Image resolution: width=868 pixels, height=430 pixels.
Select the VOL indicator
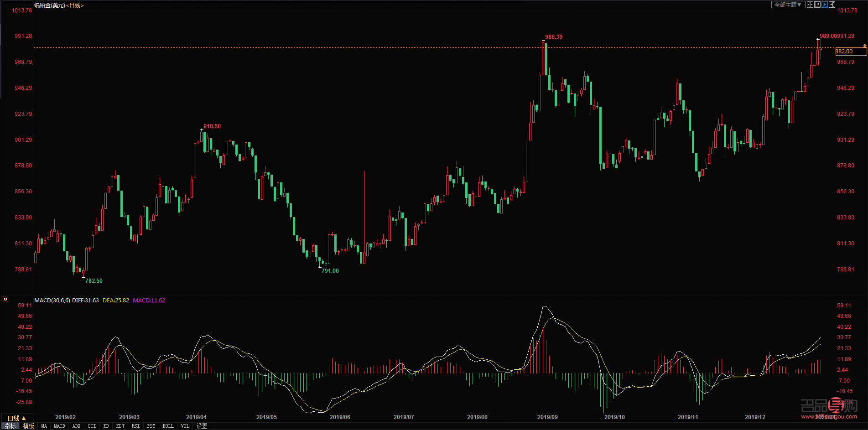tap(185, 425)
